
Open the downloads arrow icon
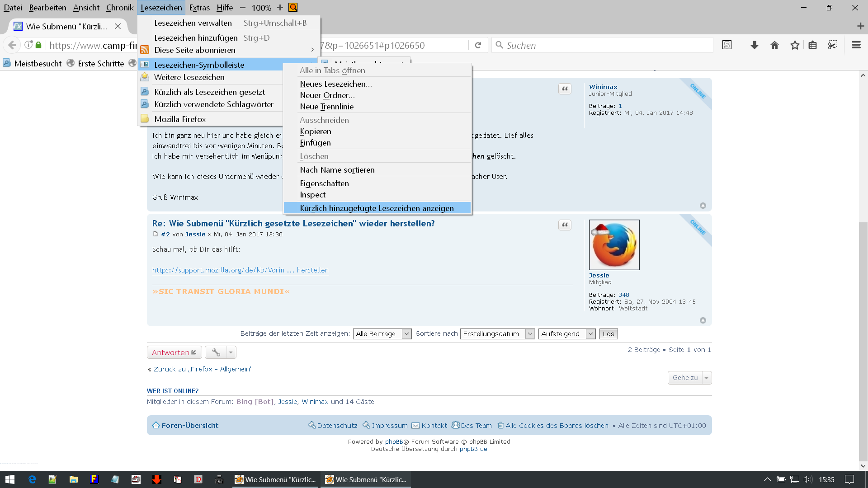(x=754, y=45)
